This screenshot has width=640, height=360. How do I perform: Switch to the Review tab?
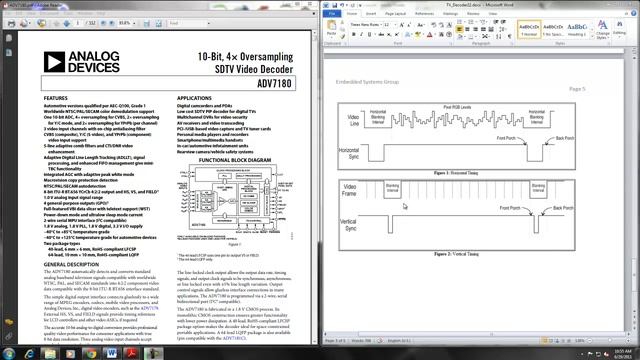coord(473,13)
